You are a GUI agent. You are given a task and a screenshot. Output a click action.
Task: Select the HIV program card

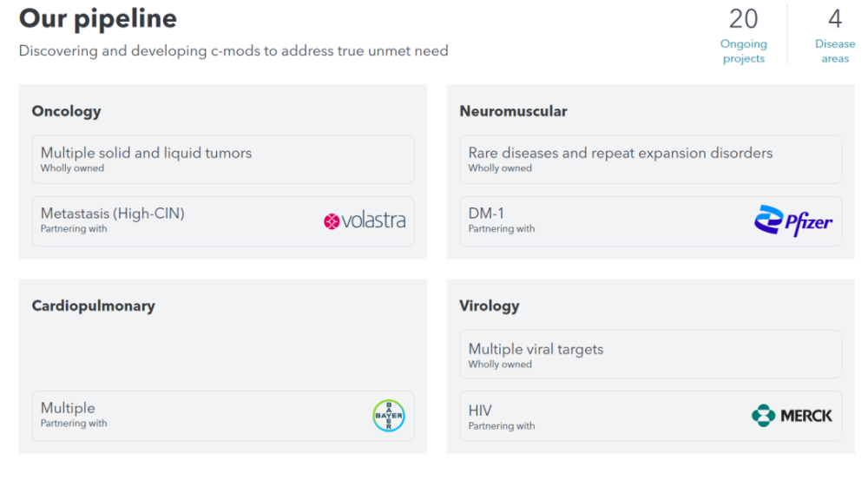coord(650,417)
